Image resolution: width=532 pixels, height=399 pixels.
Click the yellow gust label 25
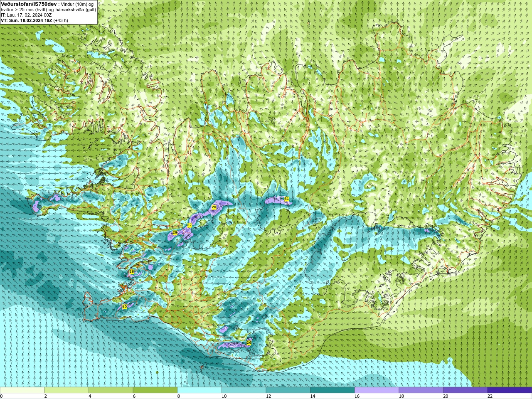point(125,306)
